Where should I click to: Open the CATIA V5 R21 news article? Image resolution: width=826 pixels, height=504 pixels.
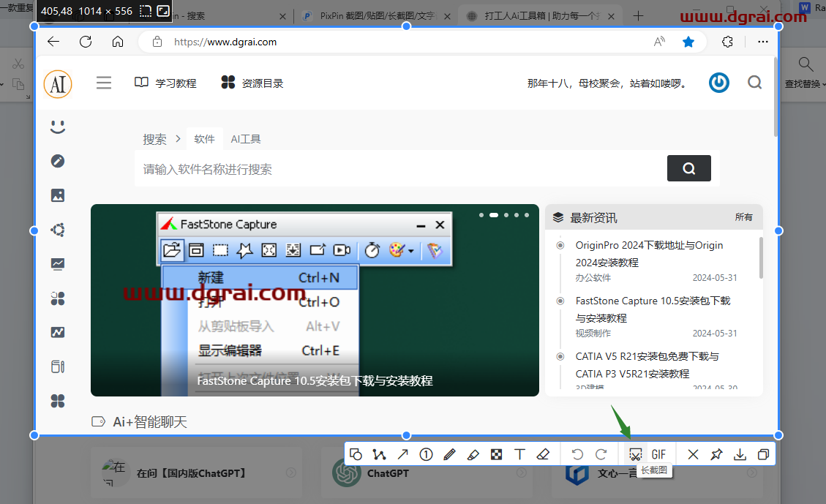click(x=647, y=365)
